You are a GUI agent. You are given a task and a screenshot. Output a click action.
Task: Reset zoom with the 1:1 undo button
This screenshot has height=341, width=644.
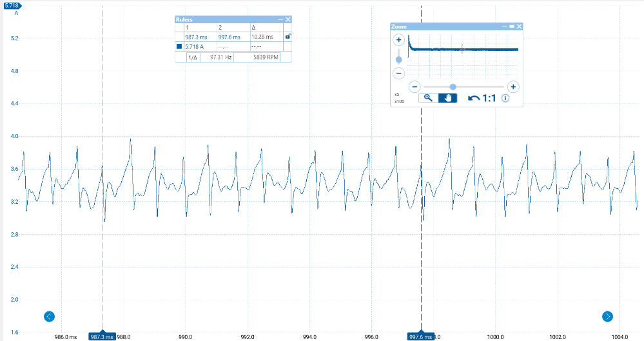[x=482, y=98]
